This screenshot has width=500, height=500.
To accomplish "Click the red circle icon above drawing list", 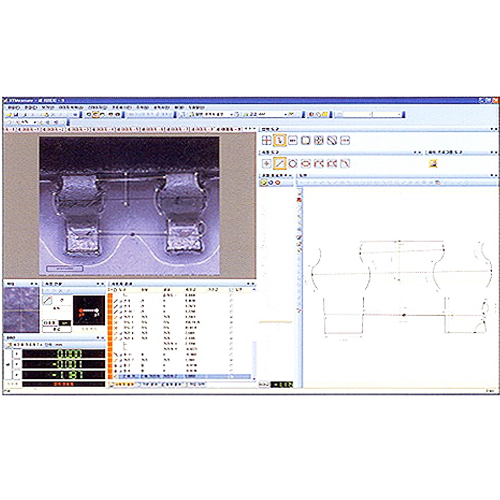I will [x=277, y=183].
